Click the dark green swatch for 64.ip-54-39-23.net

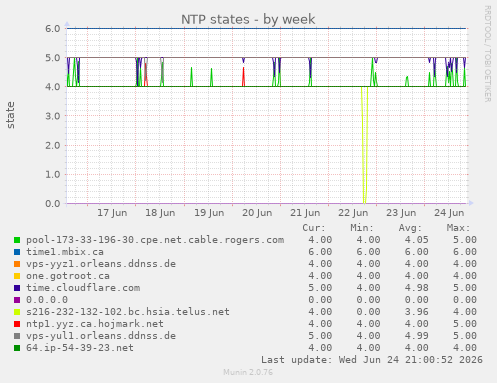click(17, 348)
